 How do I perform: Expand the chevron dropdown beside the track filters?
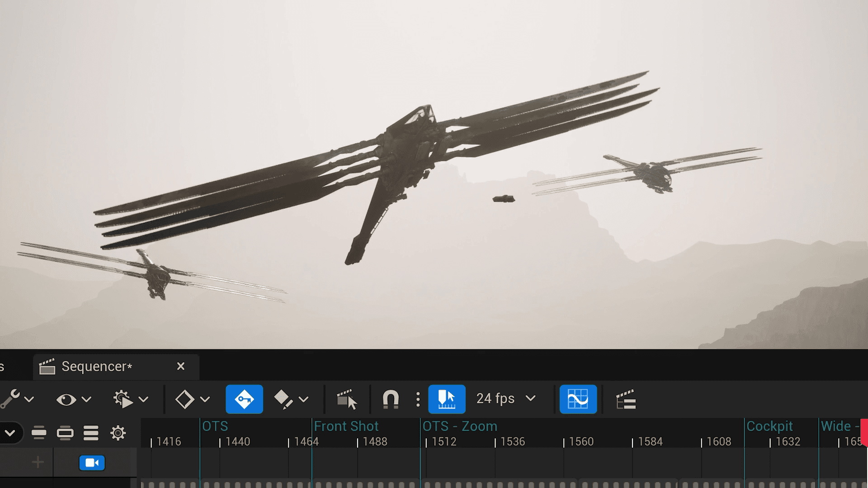pos(10,433)
